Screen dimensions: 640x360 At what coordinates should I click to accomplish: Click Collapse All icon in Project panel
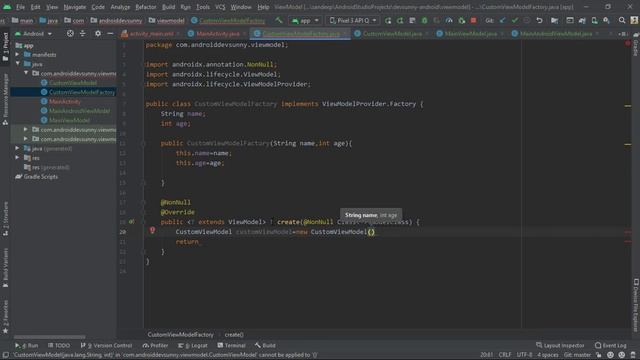pos(82,33)
